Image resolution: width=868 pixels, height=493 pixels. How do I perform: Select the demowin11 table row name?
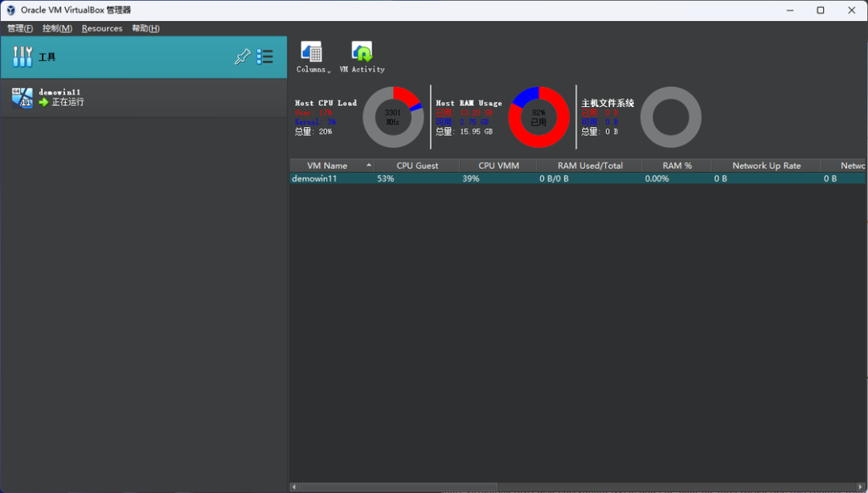pyautogui.click(x=314, y=179)
